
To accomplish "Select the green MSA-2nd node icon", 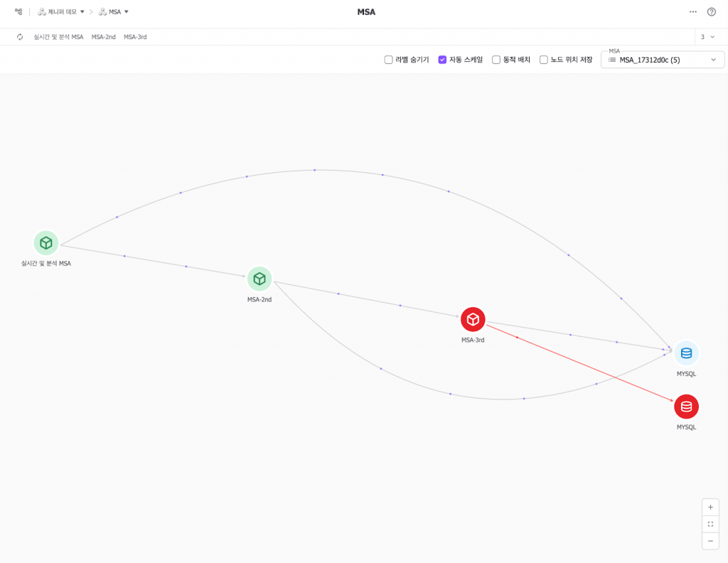I will [259, 279].
